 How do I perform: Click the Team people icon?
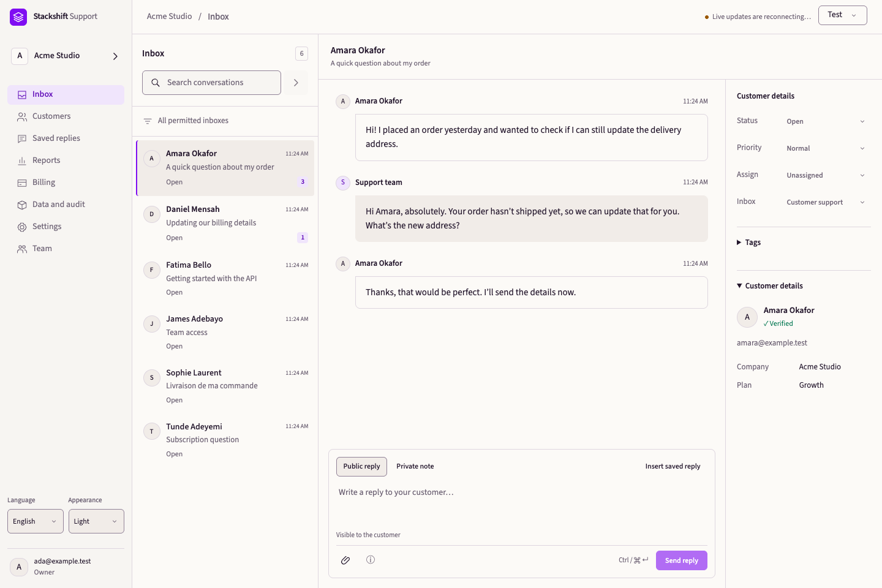[x=22, y=249]
